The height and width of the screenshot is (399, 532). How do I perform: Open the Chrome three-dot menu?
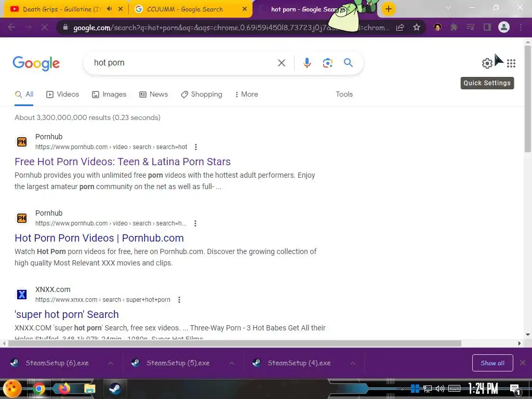pyautogui.click(x=521, y=27)
